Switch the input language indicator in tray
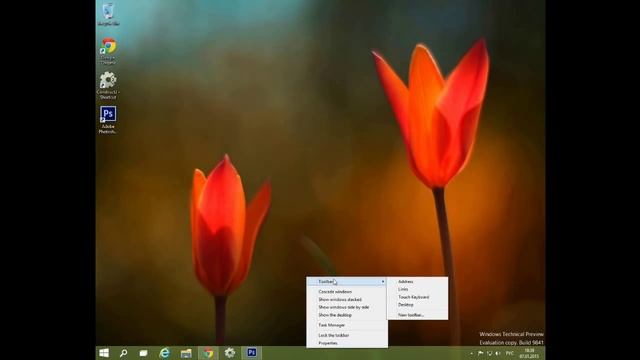Image resolution: width=640 pixels, height=360 pixels. 510,353
